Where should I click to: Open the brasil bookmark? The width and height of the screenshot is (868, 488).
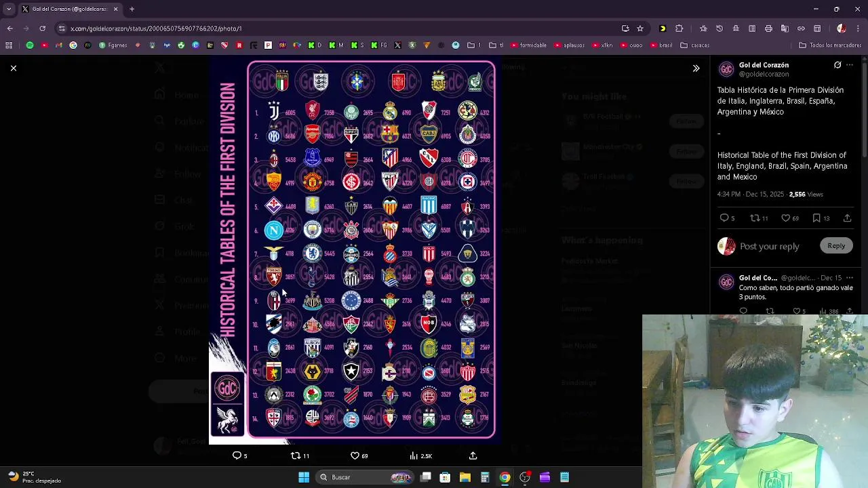click(660, 45)
